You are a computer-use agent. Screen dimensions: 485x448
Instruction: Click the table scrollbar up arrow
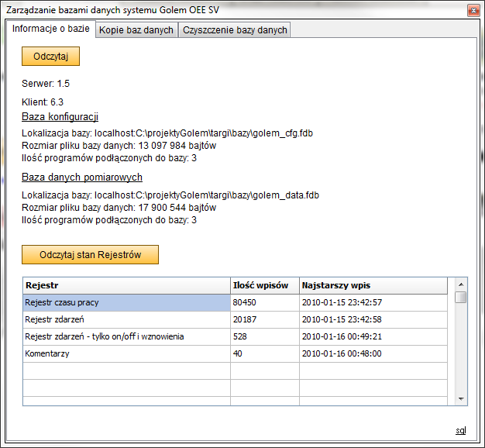[x=461, y=284]
